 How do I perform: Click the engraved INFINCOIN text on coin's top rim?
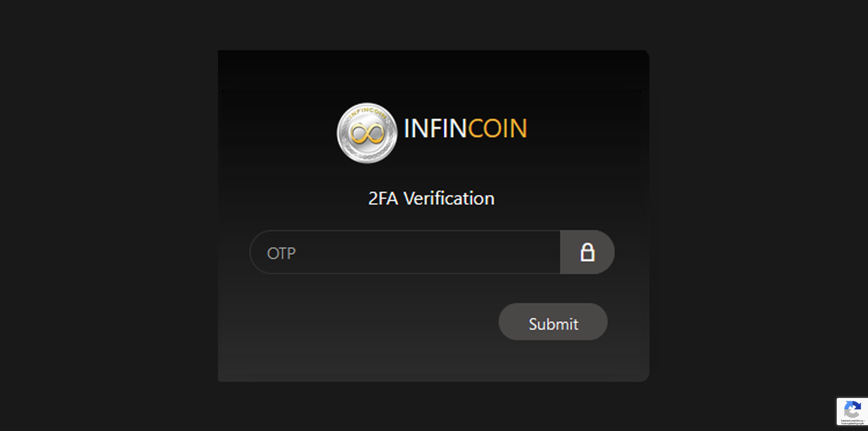[368, 111]
